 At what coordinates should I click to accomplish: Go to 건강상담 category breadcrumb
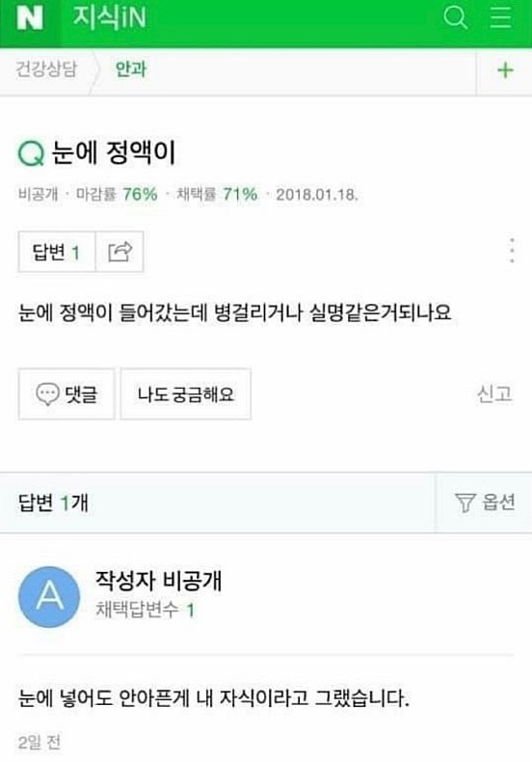(x=46, y=69)
